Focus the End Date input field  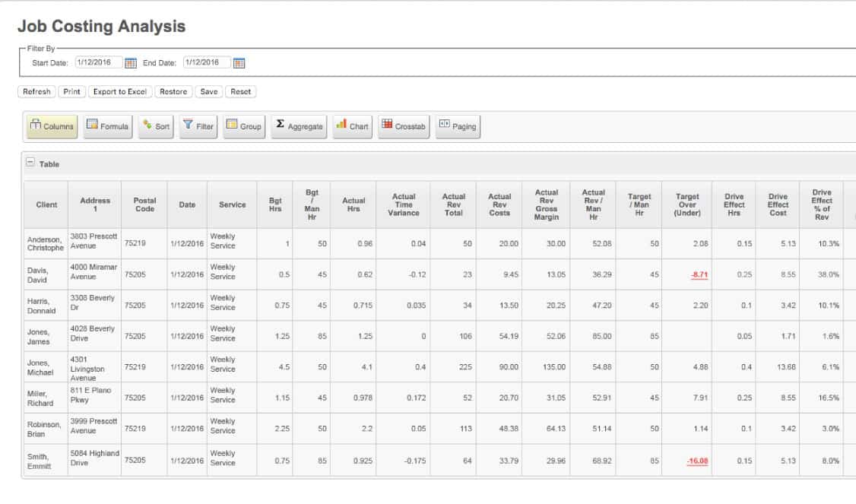click(x=206, y=62)
